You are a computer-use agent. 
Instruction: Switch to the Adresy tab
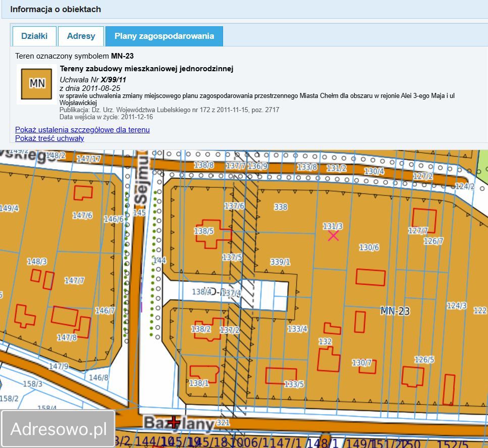click(81, 36)
